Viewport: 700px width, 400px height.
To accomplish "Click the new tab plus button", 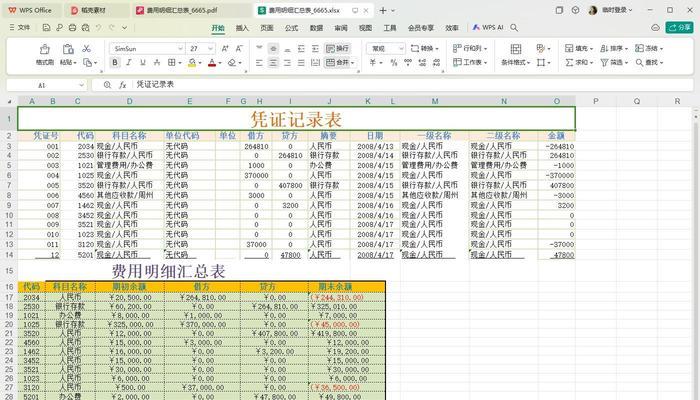I will (x=383, y=10).
